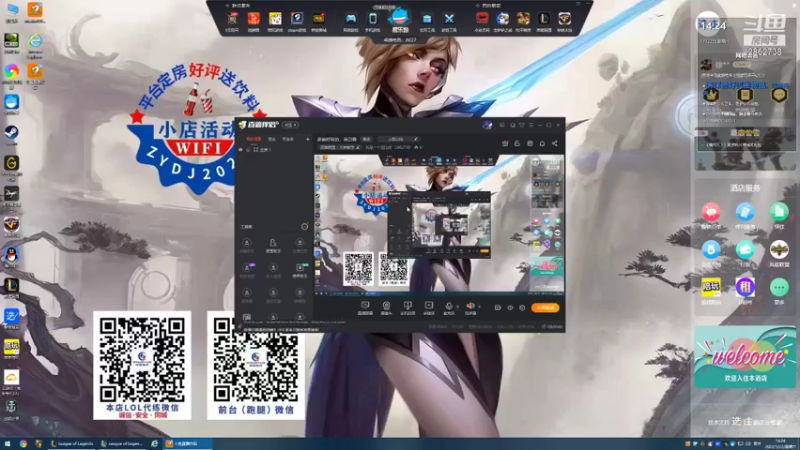Open the toolbox tool with green badge
Viewport: 800px width, 450px height.
tap(300, 270)
